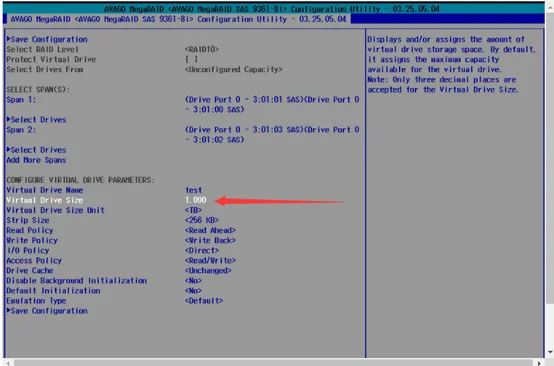The image size is (554, 366).
Task: Click the Protect Virtual Drive label
Action: (x=51, y=59)
